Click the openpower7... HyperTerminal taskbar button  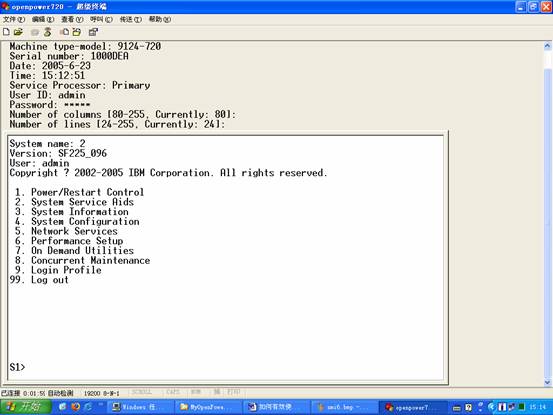click(413, 407)
